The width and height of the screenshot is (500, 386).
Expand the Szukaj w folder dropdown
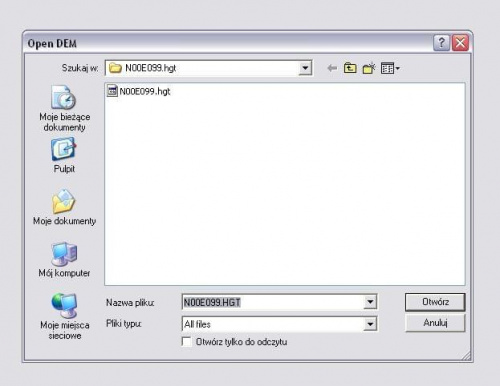(305, 68)
